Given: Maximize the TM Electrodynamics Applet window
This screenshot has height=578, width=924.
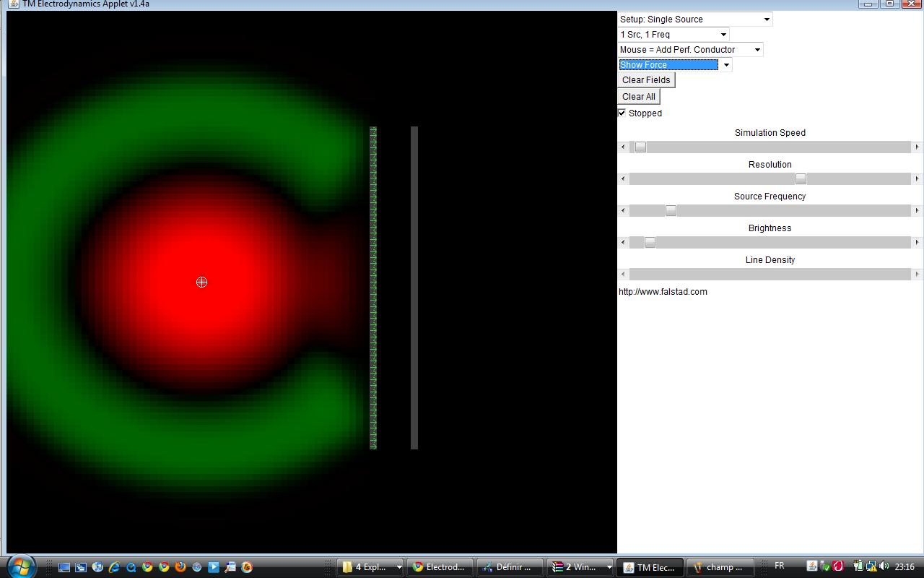Looking at the screenshot, I should pyautogui.click(x=890, y=4).
